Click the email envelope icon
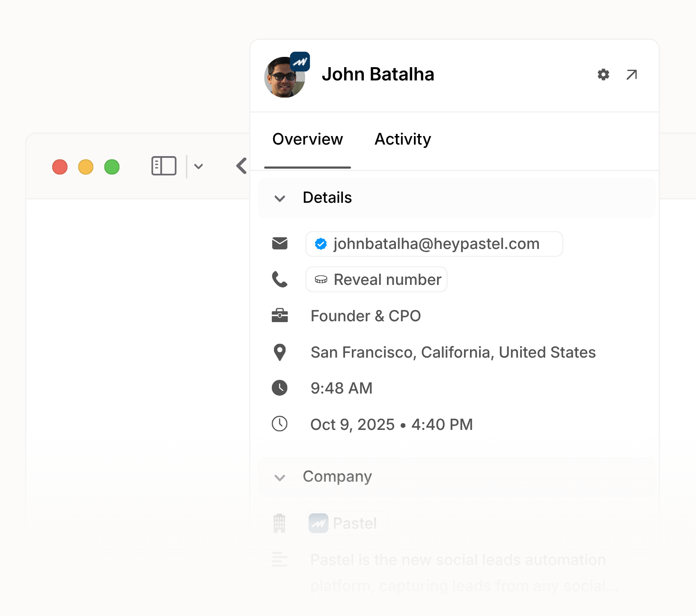Screen dimensions: 696x616 pos(280,244)
